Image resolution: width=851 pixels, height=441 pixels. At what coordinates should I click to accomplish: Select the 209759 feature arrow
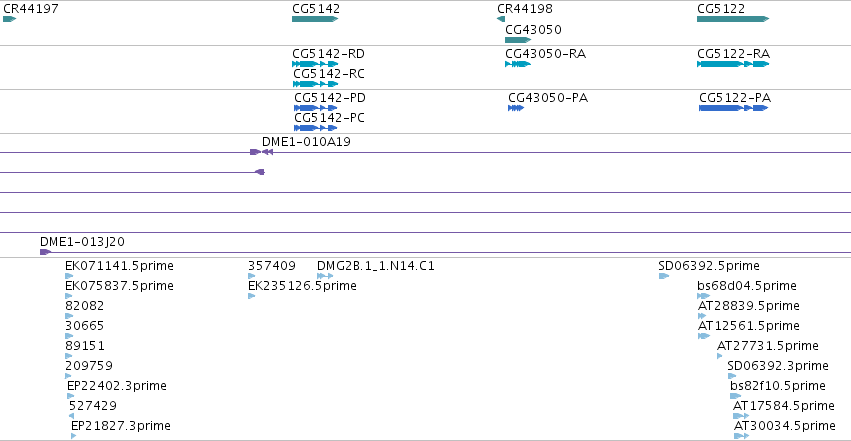[68, 376]
